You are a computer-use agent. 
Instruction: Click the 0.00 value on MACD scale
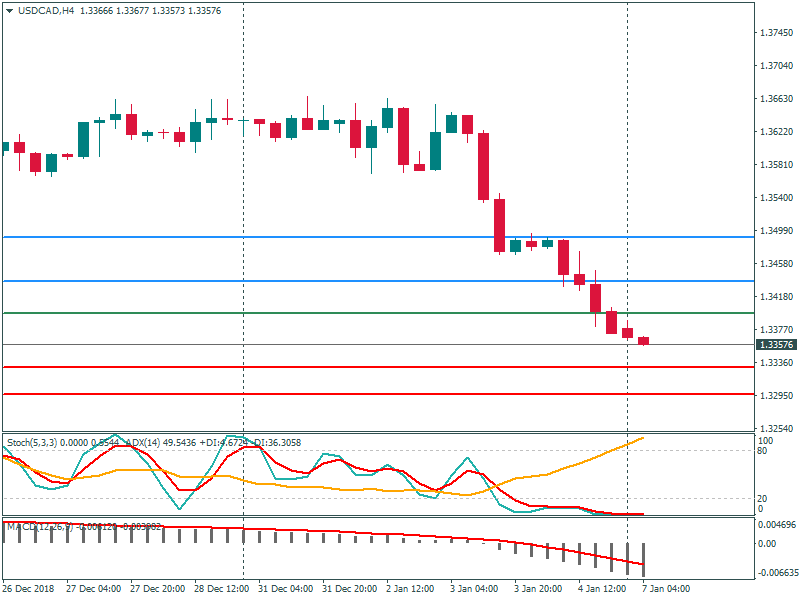point(767,544)
